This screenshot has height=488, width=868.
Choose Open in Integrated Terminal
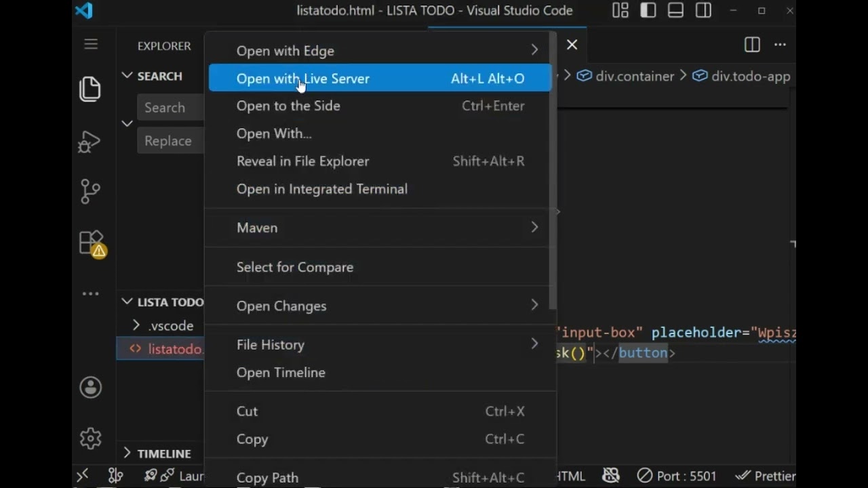pyautogui.click(x=380, y=189)
